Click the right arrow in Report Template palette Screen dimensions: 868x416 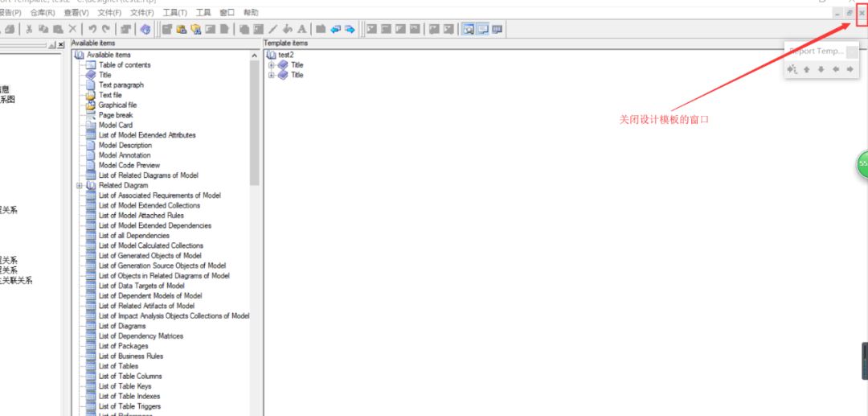click(850, 69)
